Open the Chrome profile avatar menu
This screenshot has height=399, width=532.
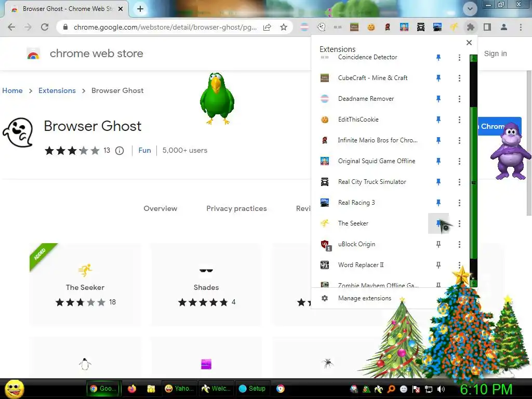coord(504,27)
